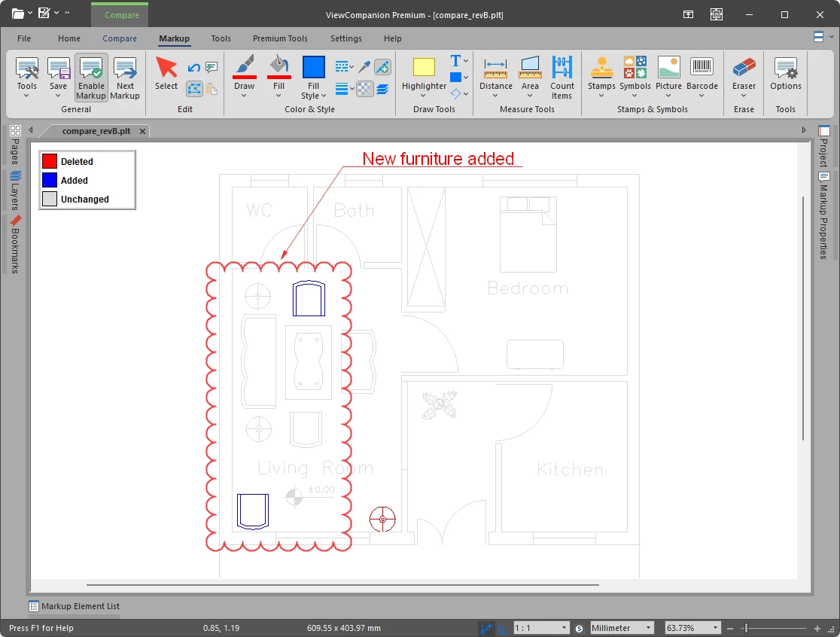Insert a Picture markup
The image size is (840, 637).
click(668, 73)
